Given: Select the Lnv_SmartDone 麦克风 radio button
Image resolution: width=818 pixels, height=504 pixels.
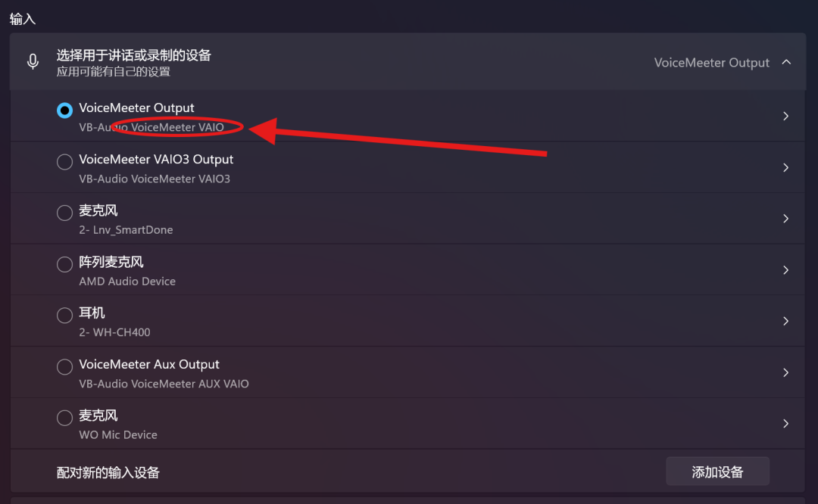Looking at the screenshot, I should [x=64, y=213].
